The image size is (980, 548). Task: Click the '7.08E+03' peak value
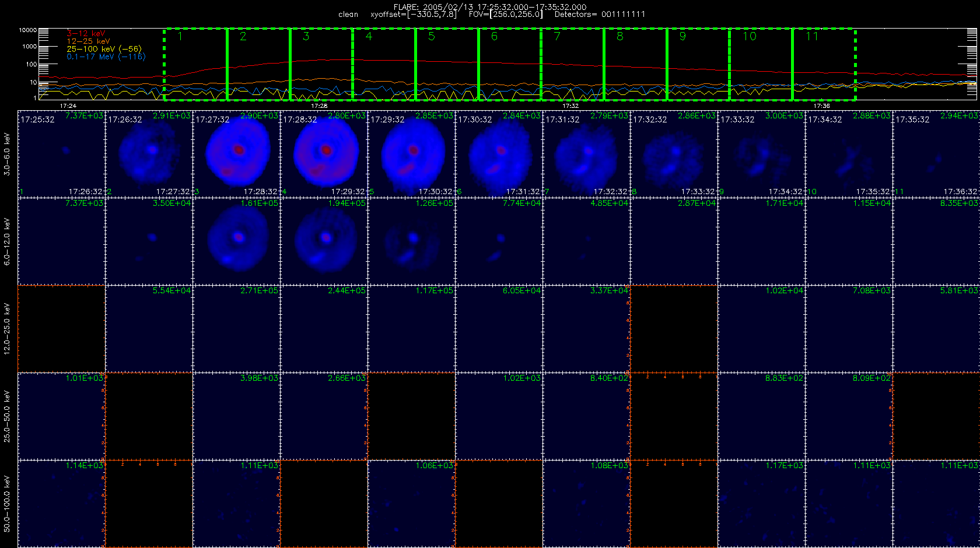pos(871,291)
